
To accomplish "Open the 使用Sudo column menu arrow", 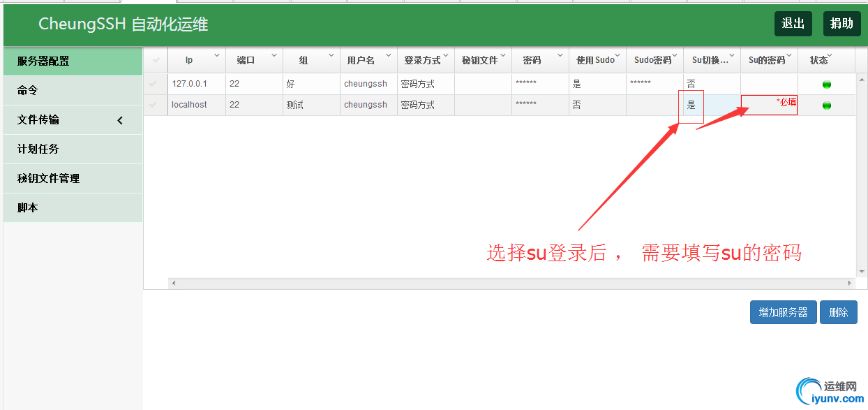I will tap(617, 54).
